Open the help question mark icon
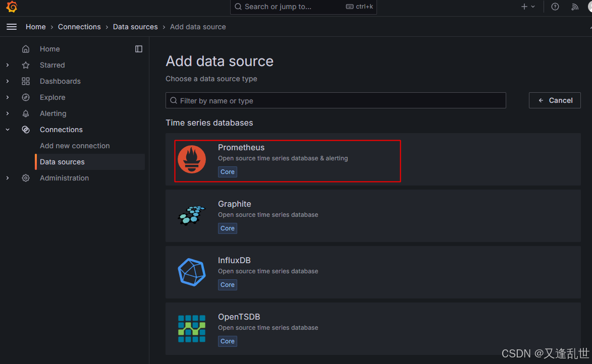 click(x=555, y=7)
